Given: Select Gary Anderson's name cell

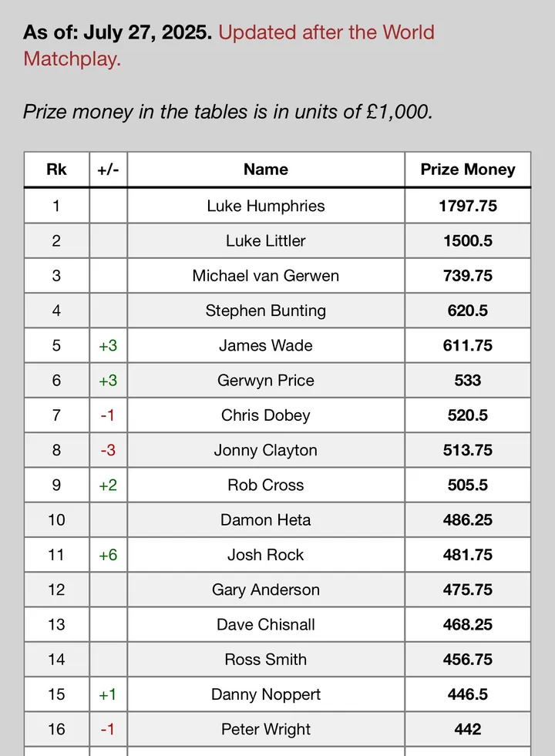Looking at the screenshot, I should 266,590.
